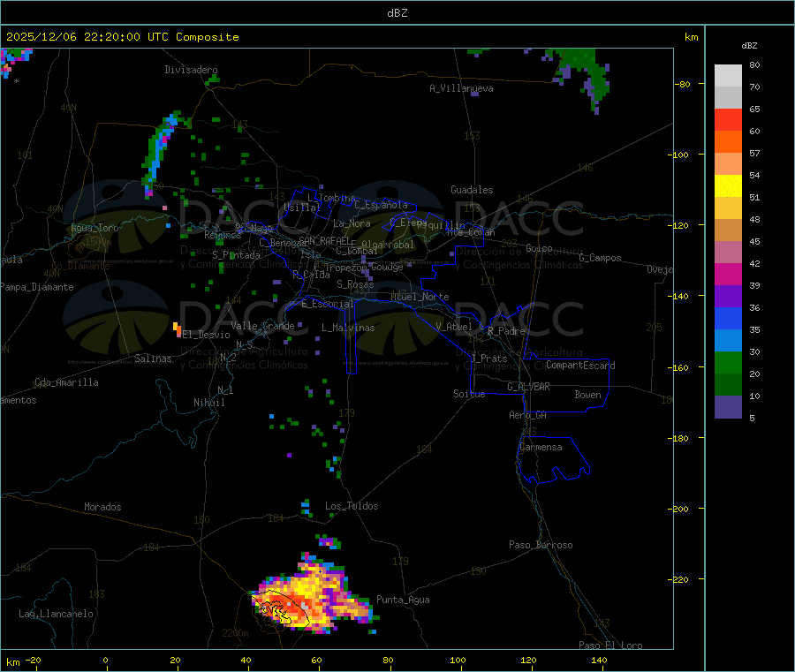Viewport: 795px width, 672px height.
Task: Pick the violet 5–10 dBZ legend swatch
Action: tap(728, 407)
